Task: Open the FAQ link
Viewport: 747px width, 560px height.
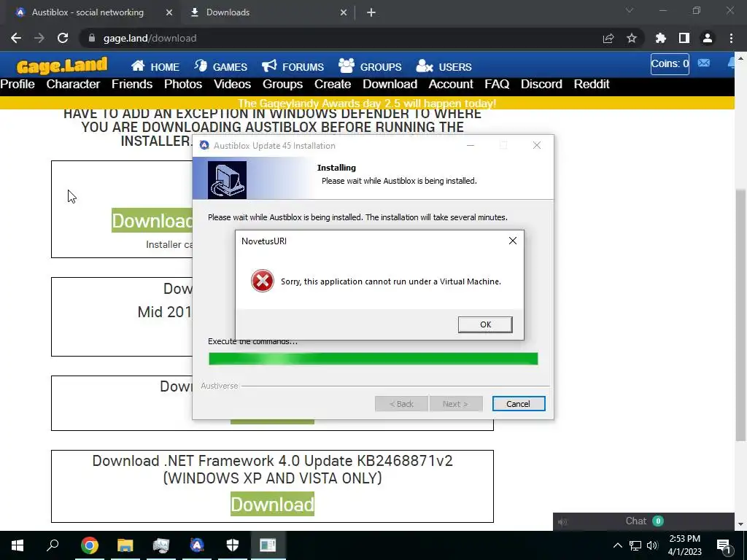Action: [x=497, y=85]
